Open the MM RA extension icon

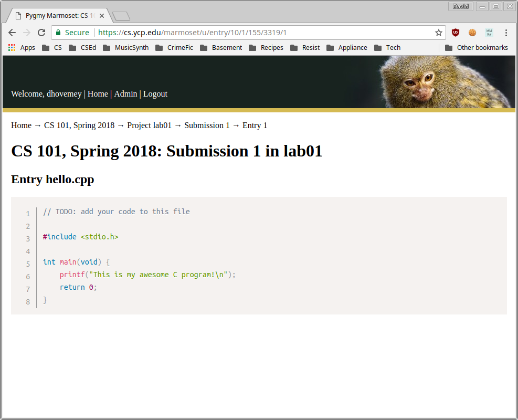tap(489, 33)
